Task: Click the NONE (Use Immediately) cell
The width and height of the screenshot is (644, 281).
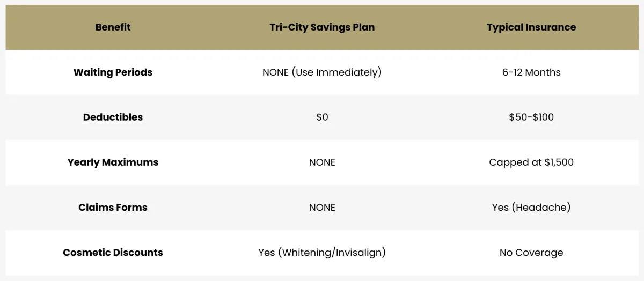Action: point(322,72)
